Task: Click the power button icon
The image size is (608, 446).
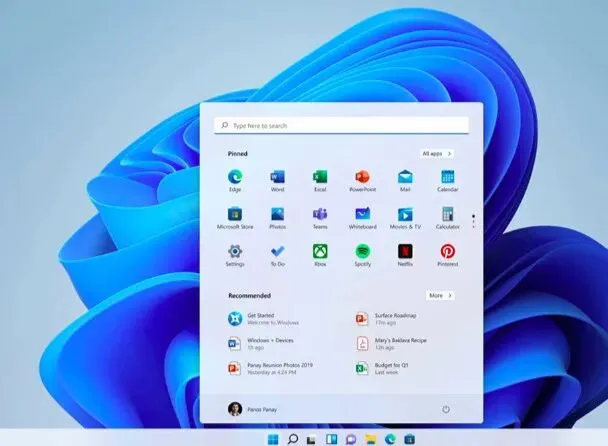Action: point(446,409)
